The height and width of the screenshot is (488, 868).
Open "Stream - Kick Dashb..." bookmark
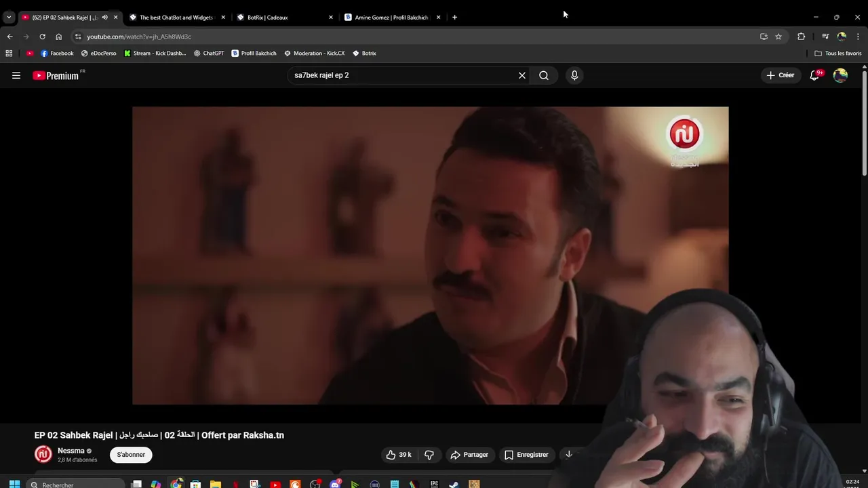coord(155,54)
